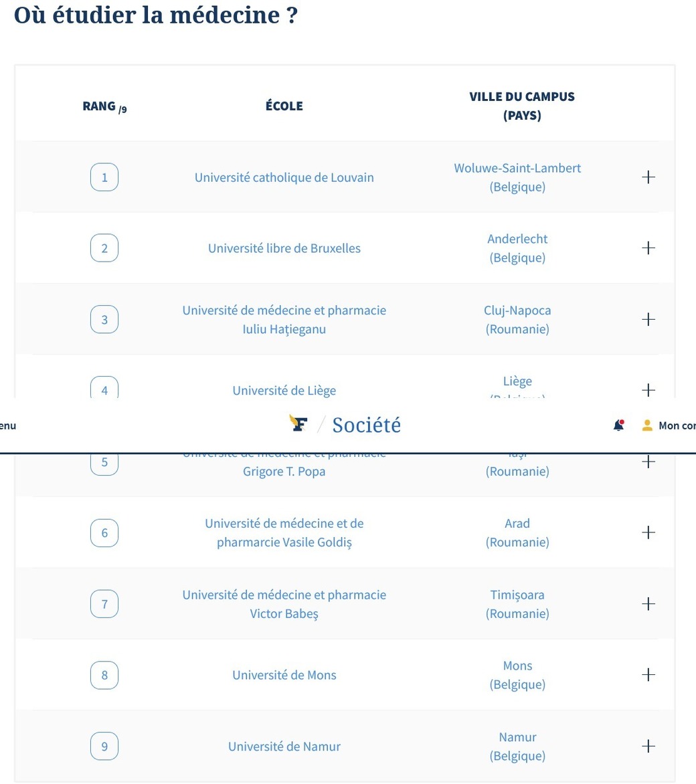Expand Université libre de Bruxelles details
The image size is (696, 784).
[x=648, y=248]
